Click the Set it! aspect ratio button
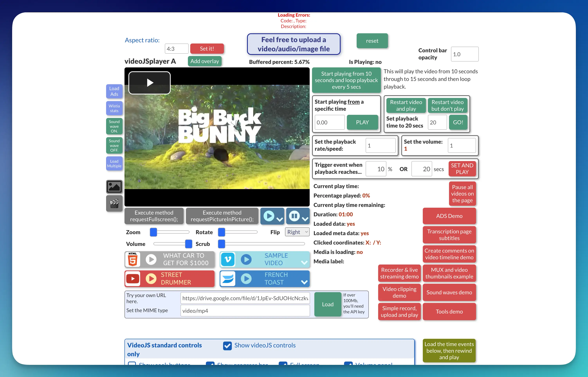Viewport: 588px width, 377px height. [207, 48]
